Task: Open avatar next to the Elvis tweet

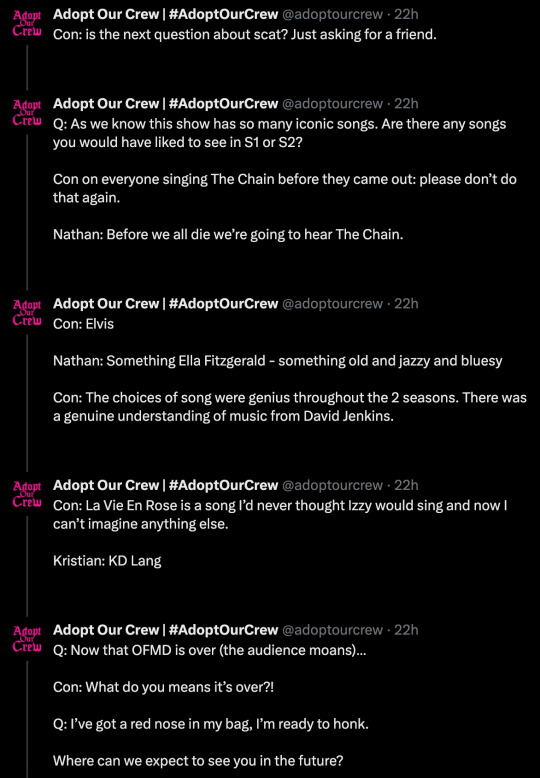Action: point(27,313)
